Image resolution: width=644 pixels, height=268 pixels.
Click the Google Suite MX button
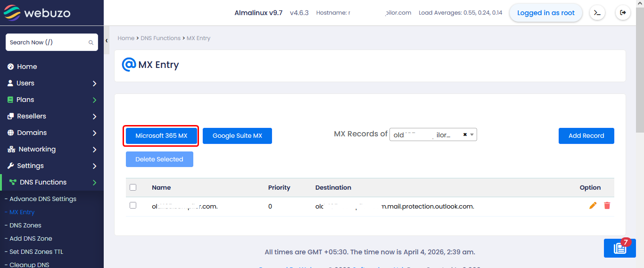237,136
